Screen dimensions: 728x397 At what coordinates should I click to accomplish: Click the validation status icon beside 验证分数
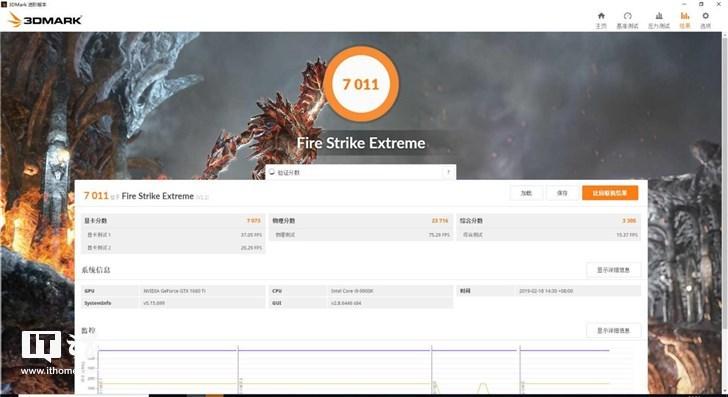(272, 172)
